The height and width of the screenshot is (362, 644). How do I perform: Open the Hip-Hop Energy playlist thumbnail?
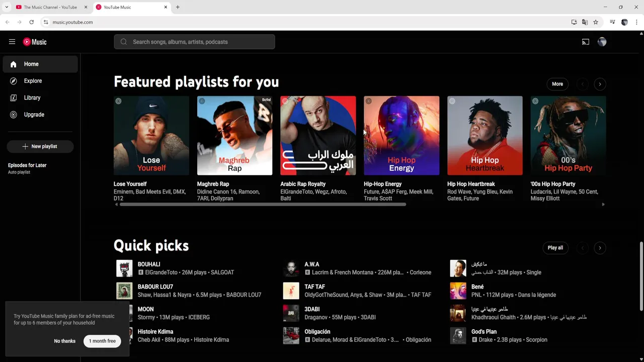point(401,136)
